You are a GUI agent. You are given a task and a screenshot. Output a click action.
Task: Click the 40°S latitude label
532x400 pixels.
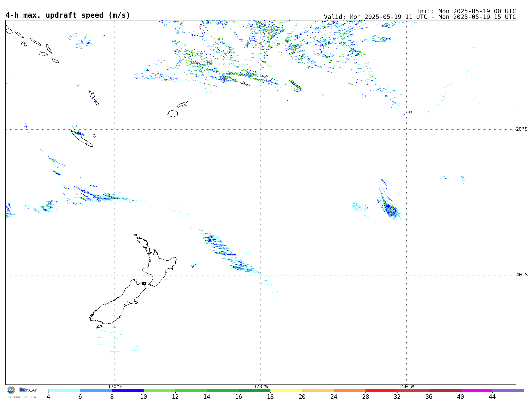coord(522,275)
